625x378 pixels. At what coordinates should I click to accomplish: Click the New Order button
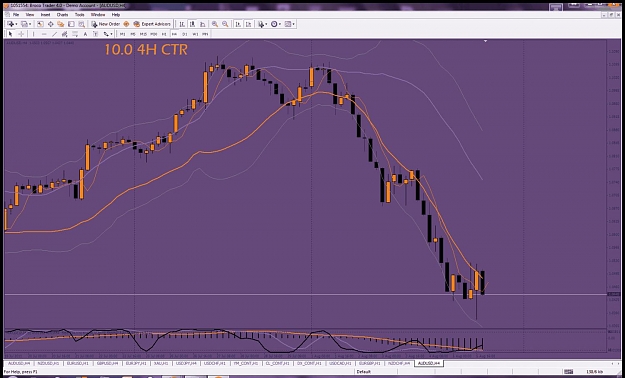(x=105, y=24)
